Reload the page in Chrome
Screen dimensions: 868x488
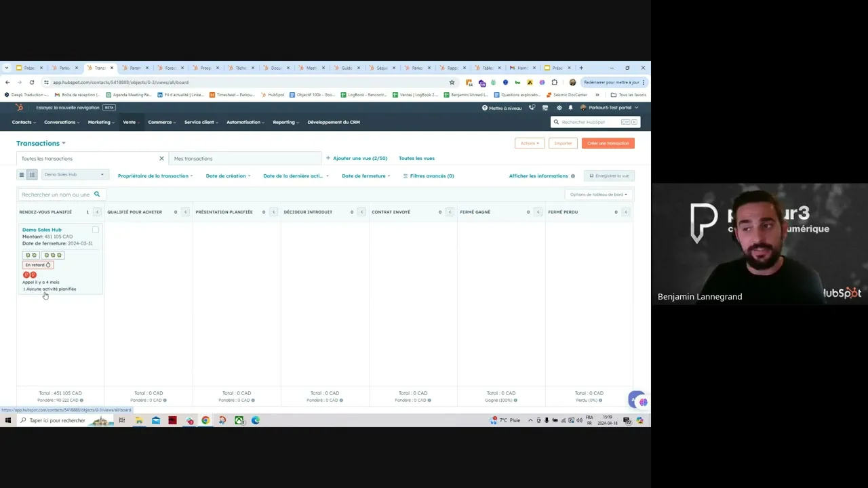31,82
